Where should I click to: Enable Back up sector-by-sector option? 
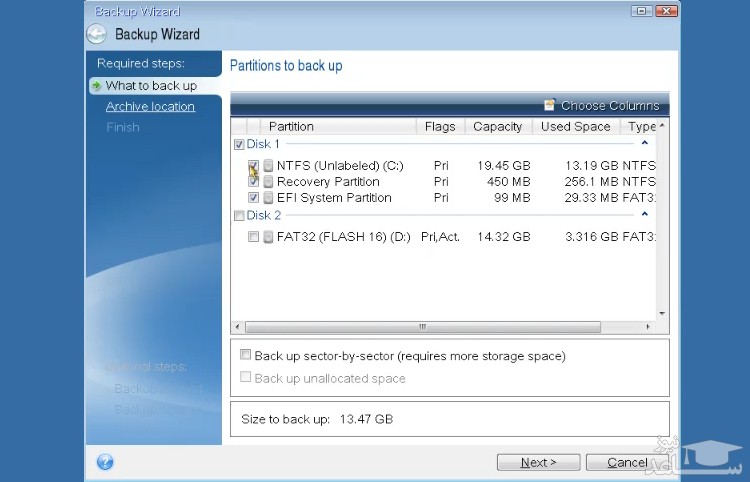point(246,355)
